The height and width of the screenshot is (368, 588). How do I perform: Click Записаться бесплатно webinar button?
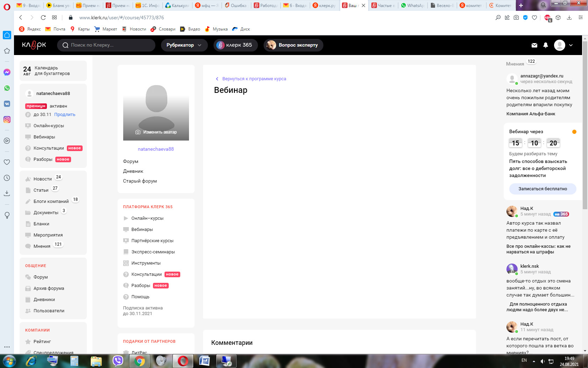[x=542, y=189]
